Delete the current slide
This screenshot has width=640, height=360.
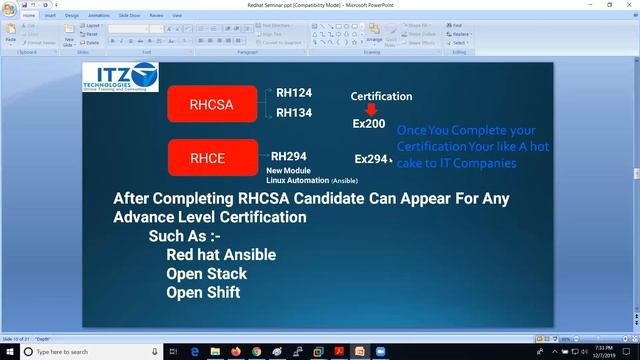pos(90,42)
